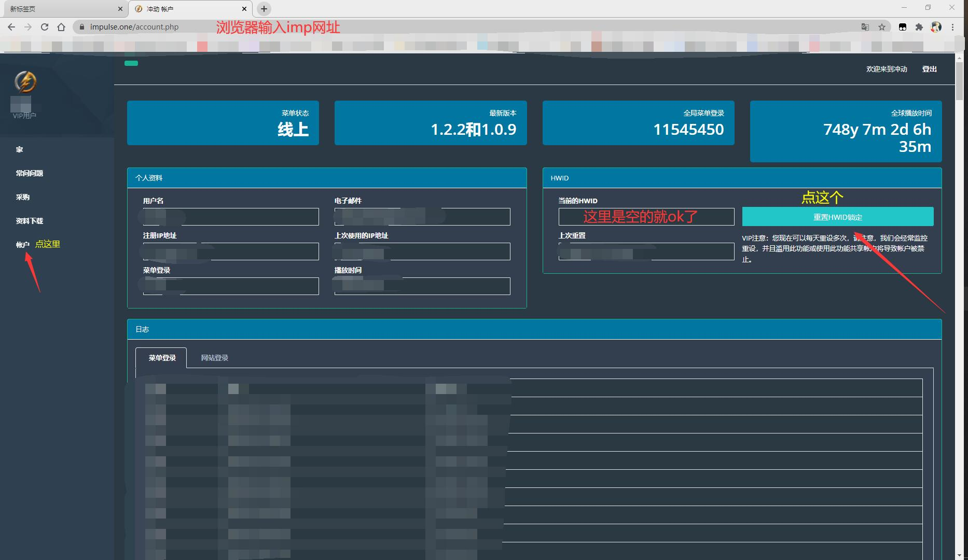The image size is (968, 560).
Task: Click the 菜单状态 线上 status card
Action: (x=223, y=123)
